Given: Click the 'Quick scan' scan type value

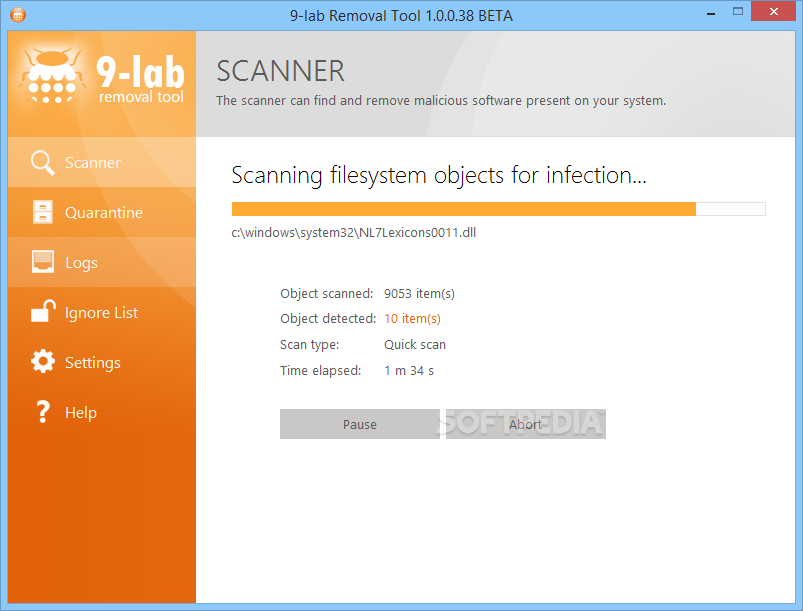Looking at the screenshot, I should [x=415, y=345].
